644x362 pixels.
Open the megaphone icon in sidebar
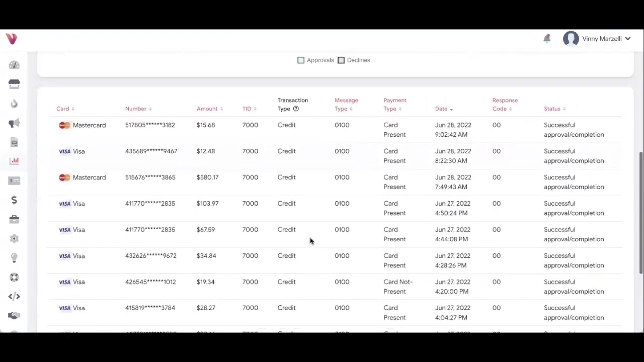tap(14, 123)
